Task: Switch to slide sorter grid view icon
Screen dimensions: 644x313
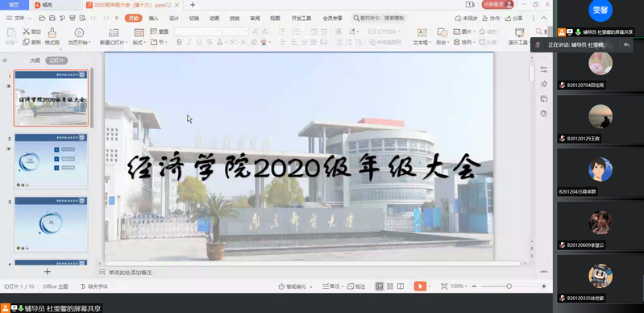Action: tap(390, 286)
